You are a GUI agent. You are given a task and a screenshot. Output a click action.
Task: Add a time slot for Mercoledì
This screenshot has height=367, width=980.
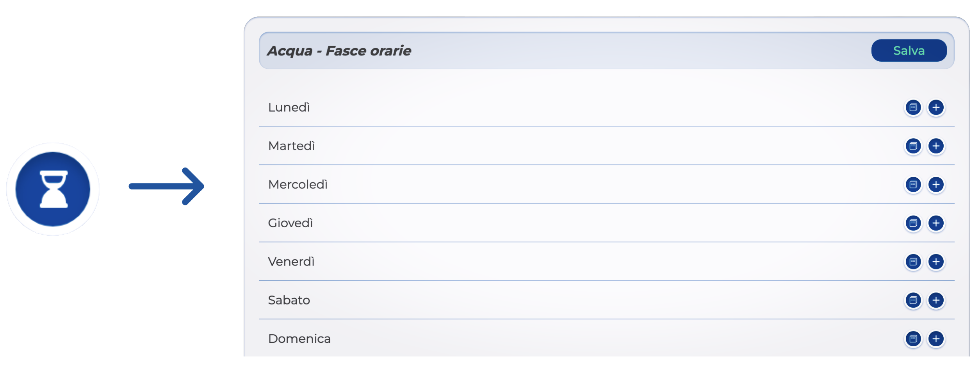(x=936, y=184)
